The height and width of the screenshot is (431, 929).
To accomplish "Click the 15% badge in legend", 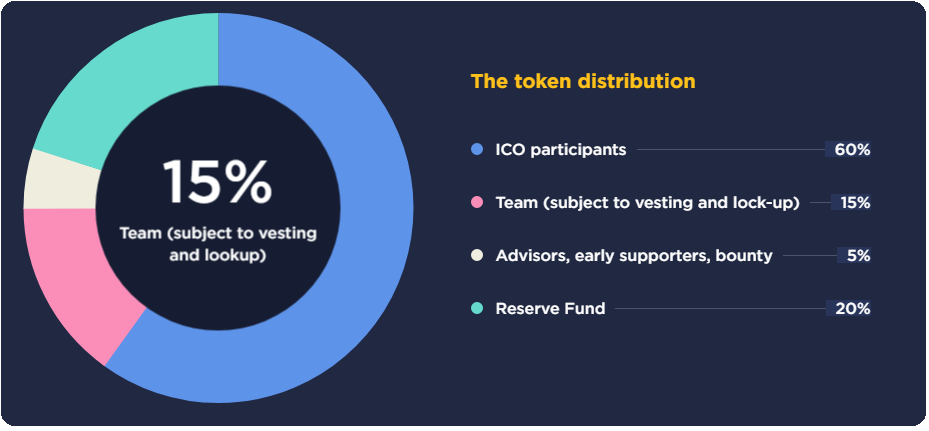I will (851, 203).
